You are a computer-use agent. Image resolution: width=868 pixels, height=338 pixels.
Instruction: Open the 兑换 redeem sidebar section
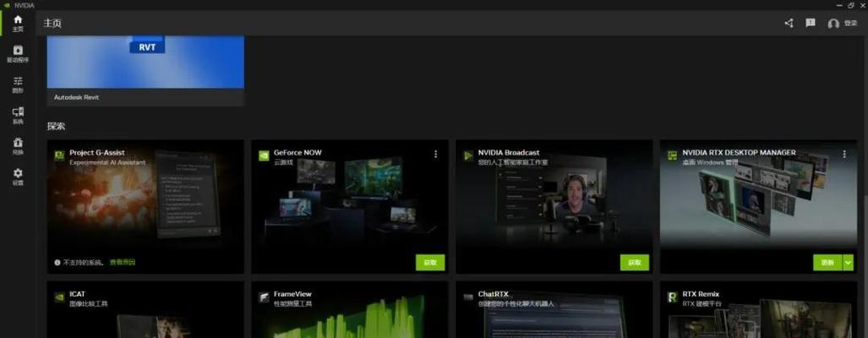pyautogui.click(x=18, y=146)
